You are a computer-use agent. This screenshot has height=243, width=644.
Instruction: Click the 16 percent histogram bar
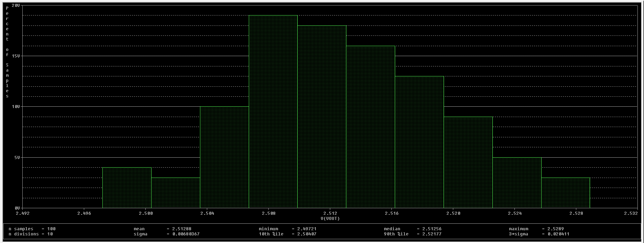[x=370, y=127]
